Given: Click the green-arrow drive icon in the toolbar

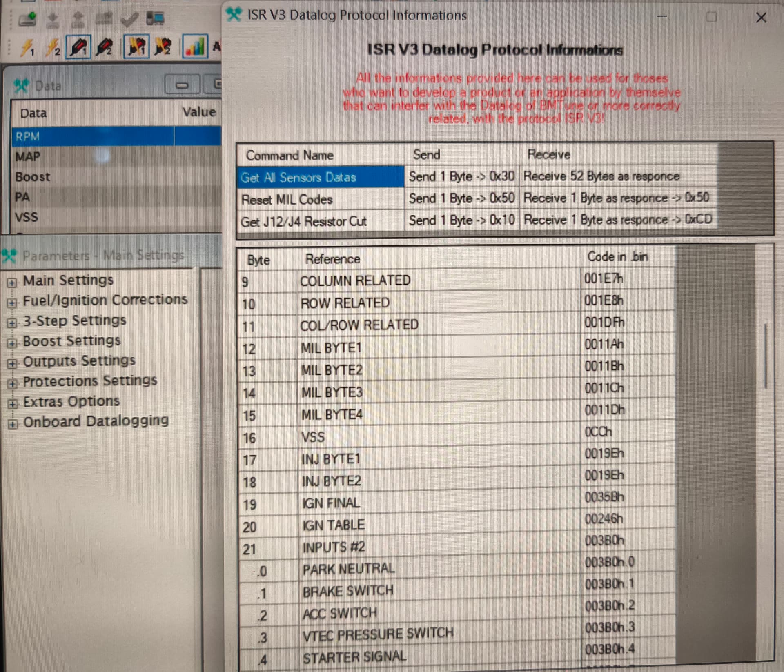Looking at the screenshot, I should point(27,19).
